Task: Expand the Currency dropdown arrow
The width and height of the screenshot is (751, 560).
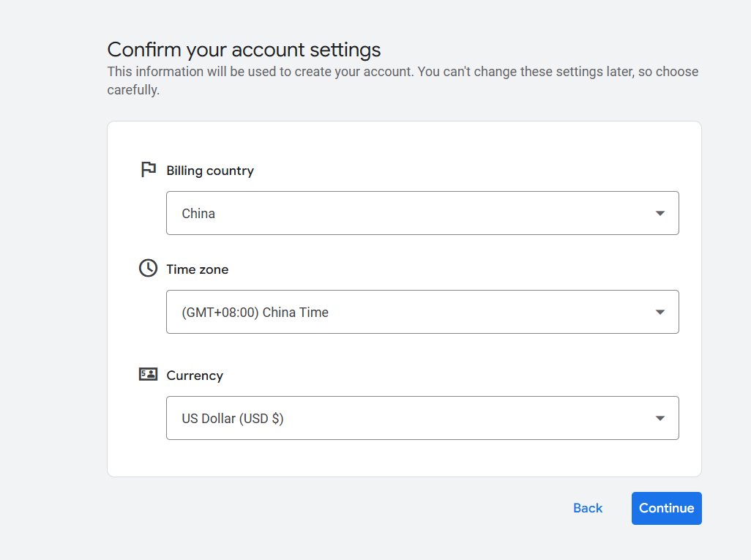Action: pos(660,419)
